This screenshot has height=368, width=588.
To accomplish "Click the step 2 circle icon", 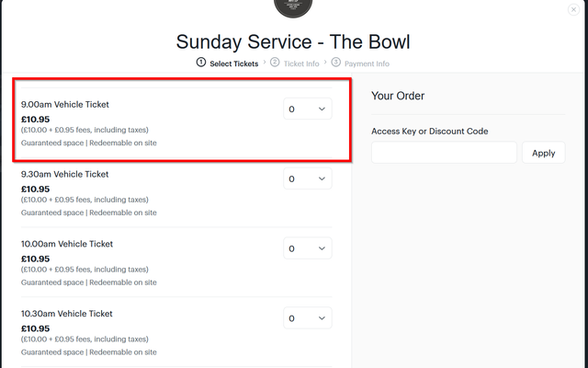I will coord(275,63).
